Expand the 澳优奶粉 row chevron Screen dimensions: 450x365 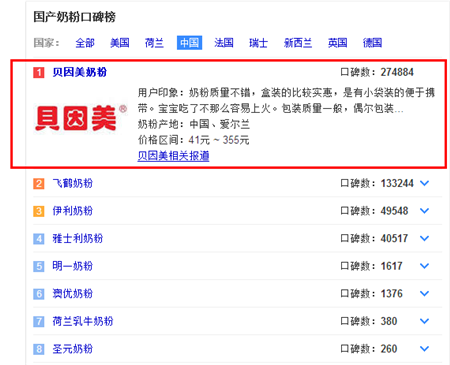[x=424, y=294]
